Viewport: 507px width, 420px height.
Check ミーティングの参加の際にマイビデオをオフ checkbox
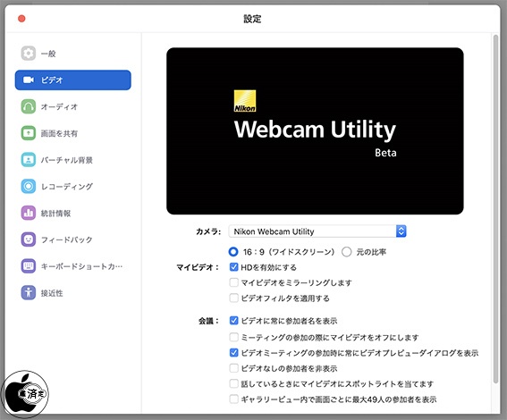pyautogui.click(x=233, y=337)
